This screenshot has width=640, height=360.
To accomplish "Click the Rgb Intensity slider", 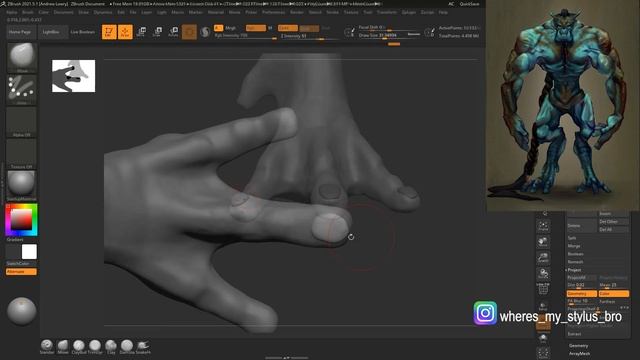I will point(246,36).
